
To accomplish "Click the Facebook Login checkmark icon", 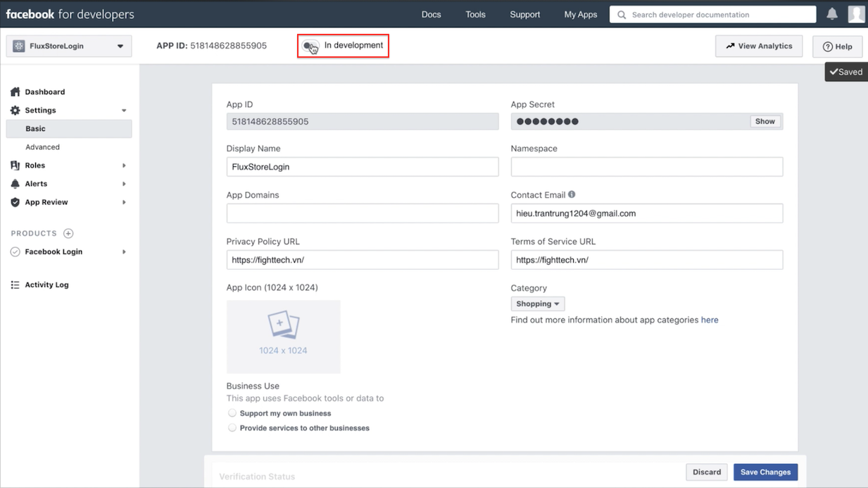I will pos(15,252).
